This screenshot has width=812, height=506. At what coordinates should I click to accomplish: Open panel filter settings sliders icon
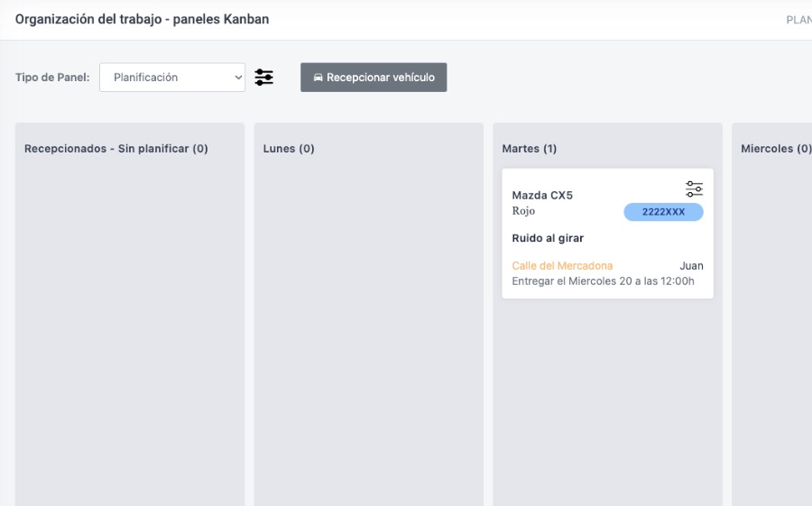(x=263, y=78)
